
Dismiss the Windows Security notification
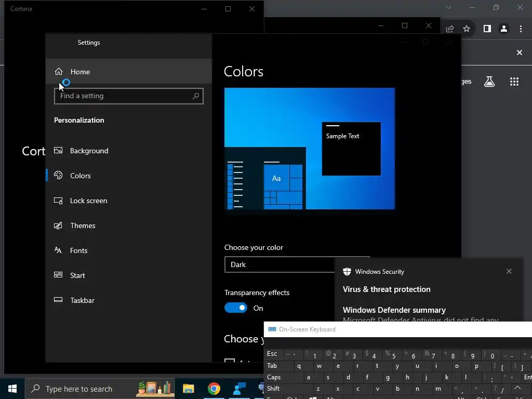[x=509, y=271]
